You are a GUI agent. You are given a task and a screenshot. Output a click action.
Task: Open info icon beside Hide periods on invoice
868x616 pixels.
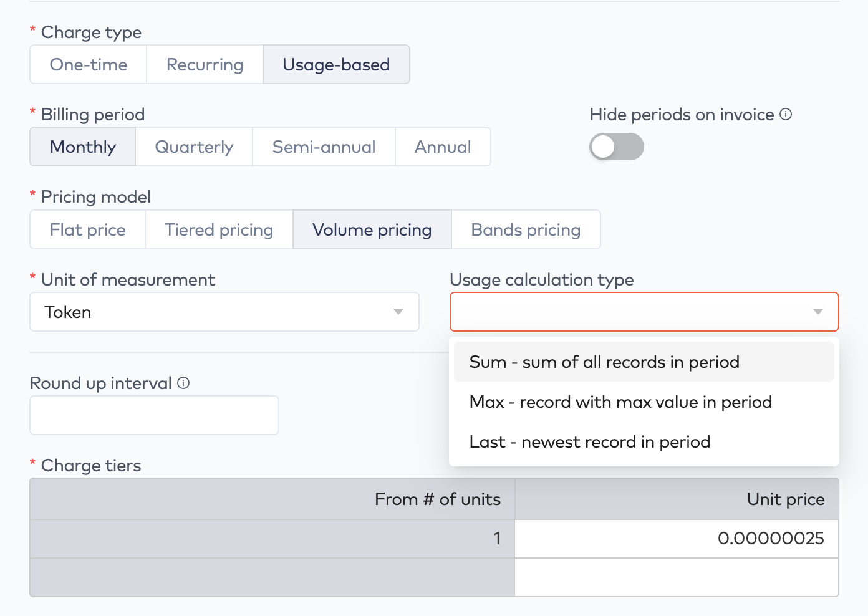point(786,114)
